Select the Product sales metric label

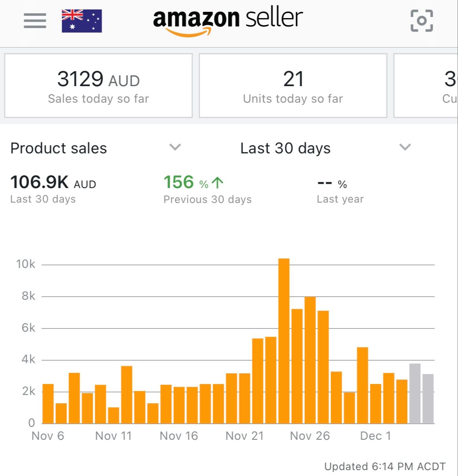(x=59, y=148)
